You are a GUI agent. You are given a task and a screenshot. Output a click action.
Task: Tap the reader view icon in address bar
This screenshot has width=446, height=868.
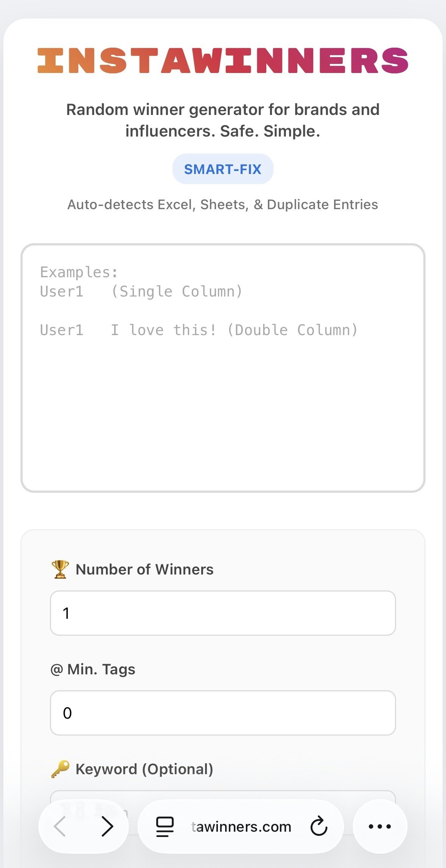[164, 826]
